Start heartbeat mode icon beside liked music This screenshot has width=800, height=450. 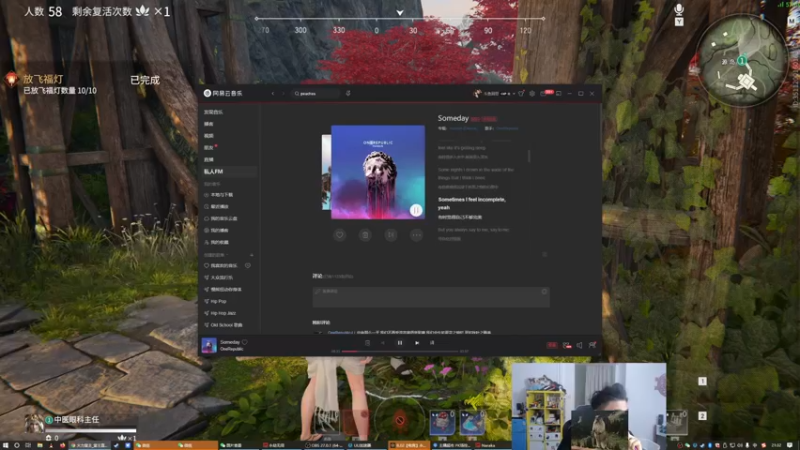tap(248, 265)
